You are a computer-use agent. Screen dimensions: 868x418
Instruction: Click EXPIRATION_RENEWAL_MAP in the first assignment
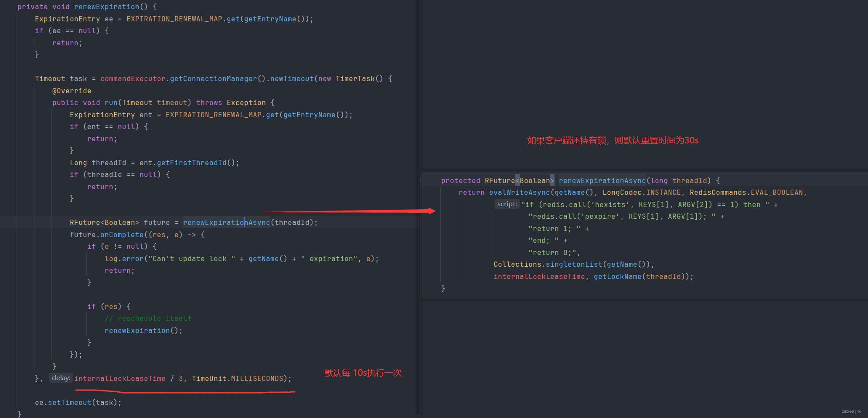pyautogui.click(x=174, y=19)
